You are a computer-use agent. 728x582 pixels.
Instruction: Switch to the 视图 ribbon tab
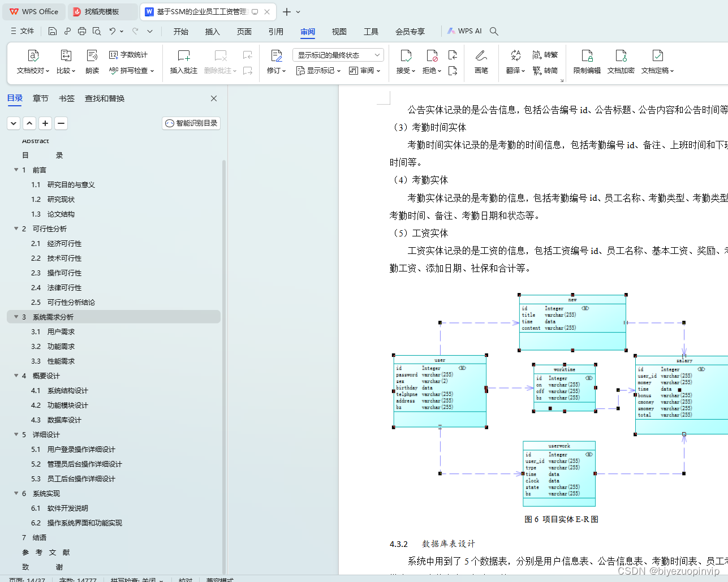point(339,32)
